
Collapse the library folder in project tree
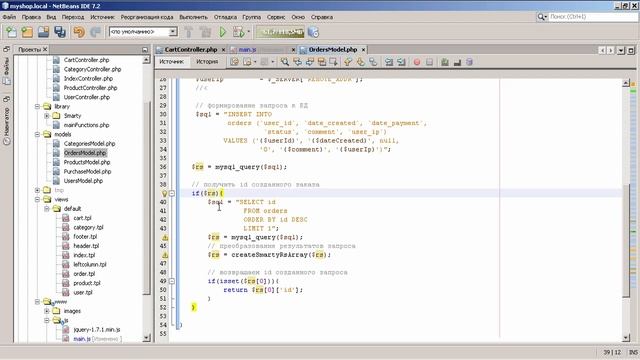coord(37,107)
